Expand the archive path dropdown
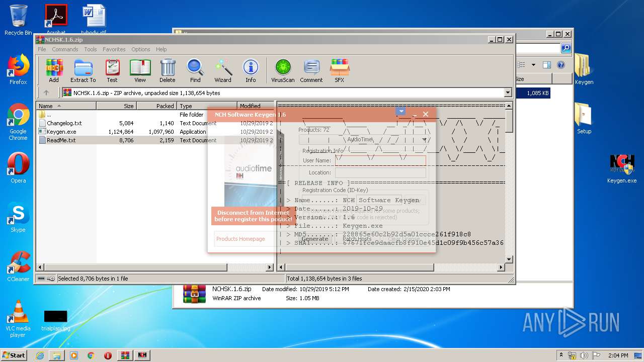The image size is (644, 362). 508,93
